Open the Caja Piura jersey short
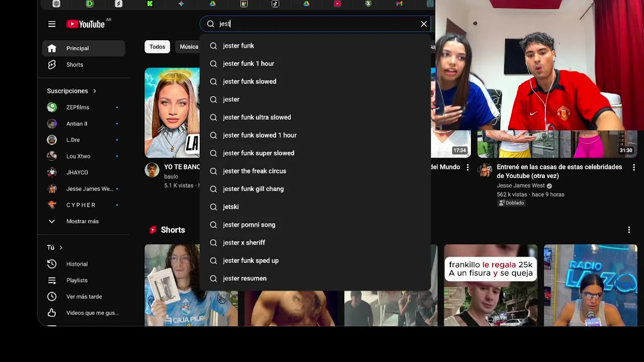The height and width of the screenshot is (362, 644). click(x=191, y=285)
